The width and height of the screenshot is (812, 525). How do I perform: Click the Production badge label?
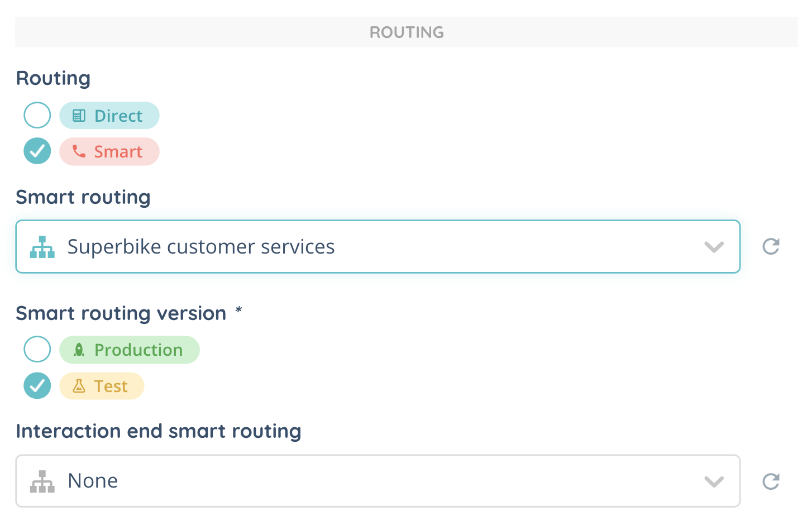click(x=138, y=350)
